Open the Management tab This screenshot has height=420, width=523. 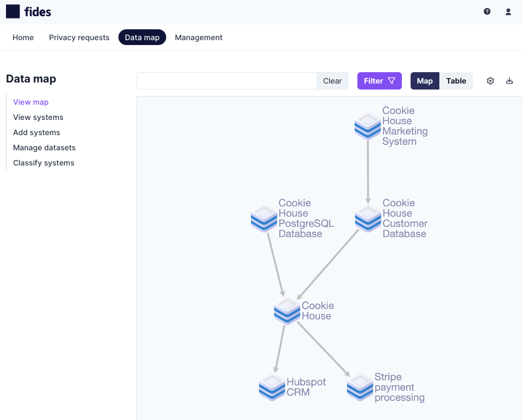[x=198, y=37]
